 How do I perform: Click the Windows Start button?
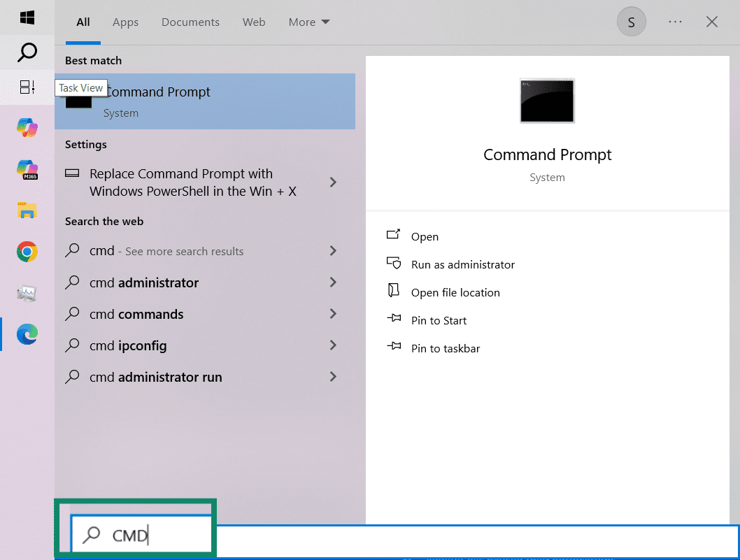point(27,15)
